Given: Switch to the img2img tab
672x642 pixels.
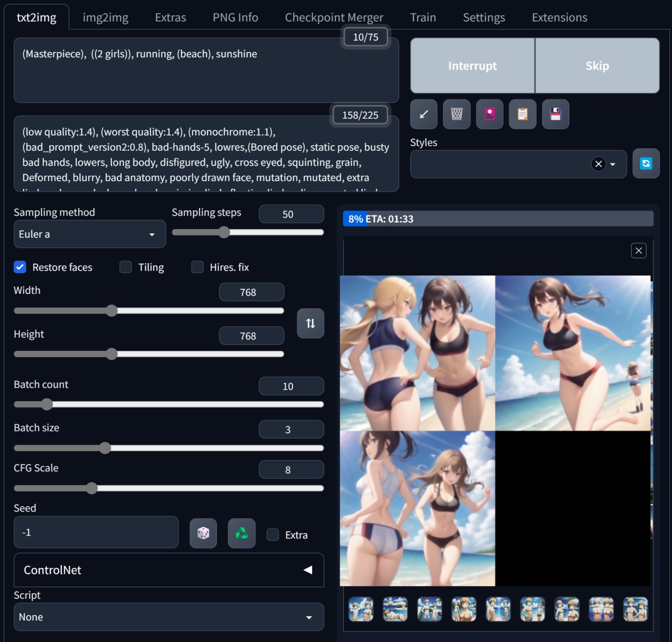Looking at the screenshot, I should [105, 18].
